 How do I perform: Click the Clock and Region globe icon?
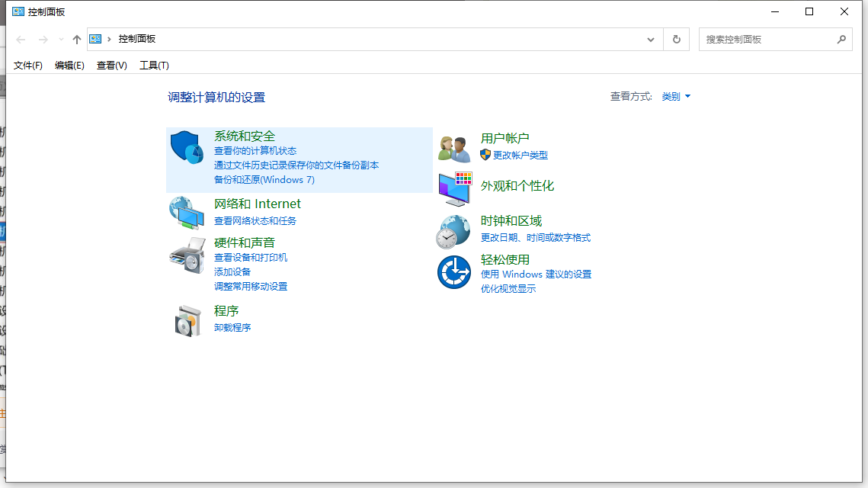(x=453, y=232)
